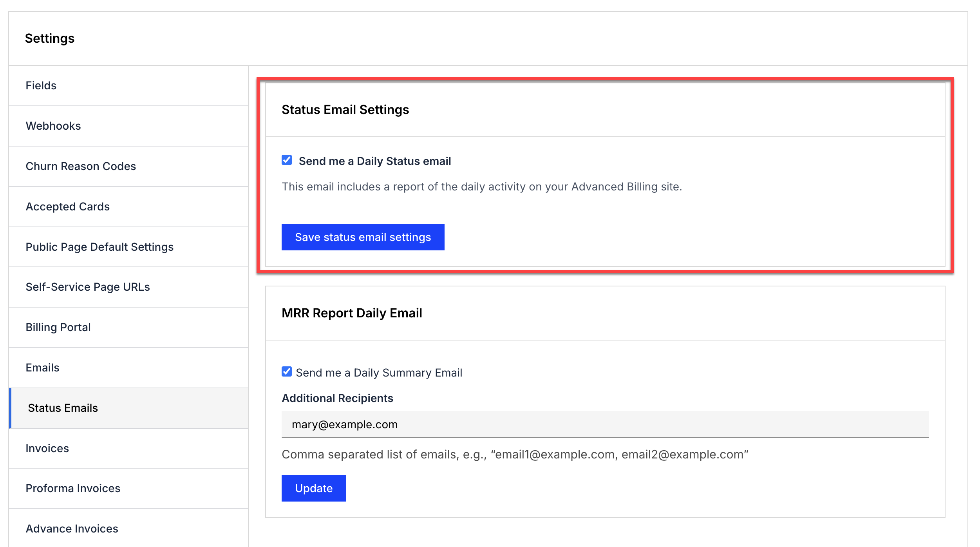Click the Update button
This screenshot has width=980, height=547.
(x=314, y=488)
